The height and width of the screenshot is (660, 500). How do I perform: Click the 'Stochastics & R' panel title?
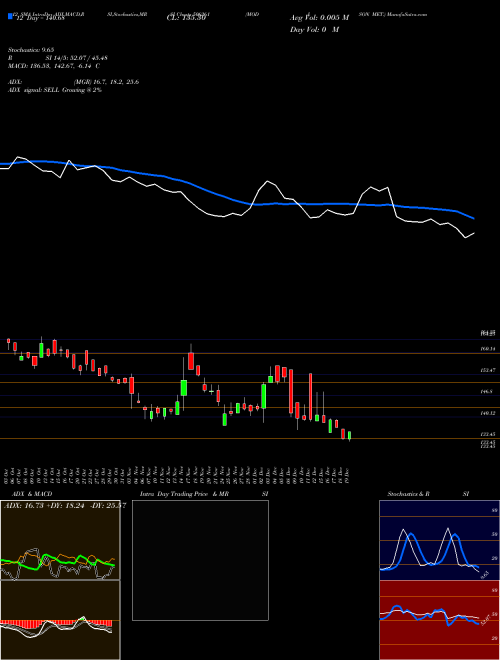coord(408,494)
